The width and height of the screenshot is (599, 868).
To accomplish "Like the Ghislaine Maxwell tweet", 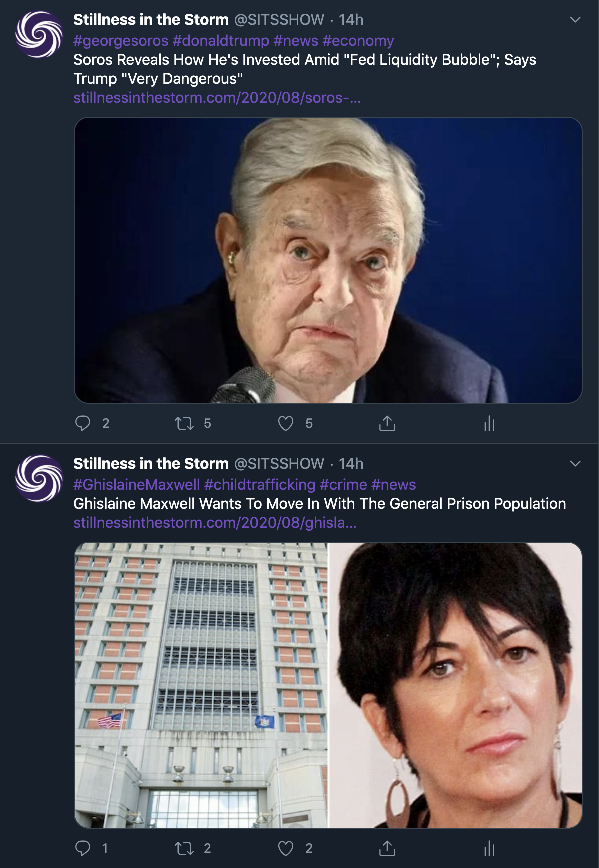I will pos(286,848).
